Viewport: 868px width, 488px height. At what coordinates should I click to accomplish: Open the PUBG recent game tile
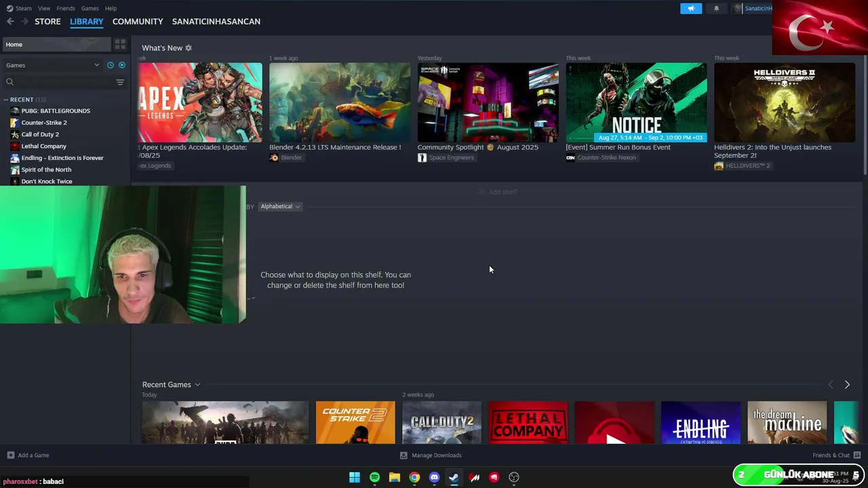click(x=225, y=422)
